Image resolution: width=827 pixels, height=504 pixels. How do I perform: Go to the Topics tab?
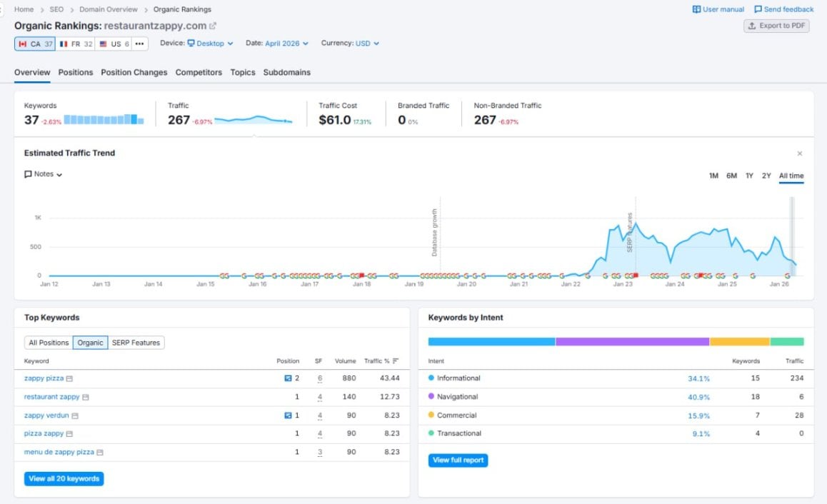243,72
